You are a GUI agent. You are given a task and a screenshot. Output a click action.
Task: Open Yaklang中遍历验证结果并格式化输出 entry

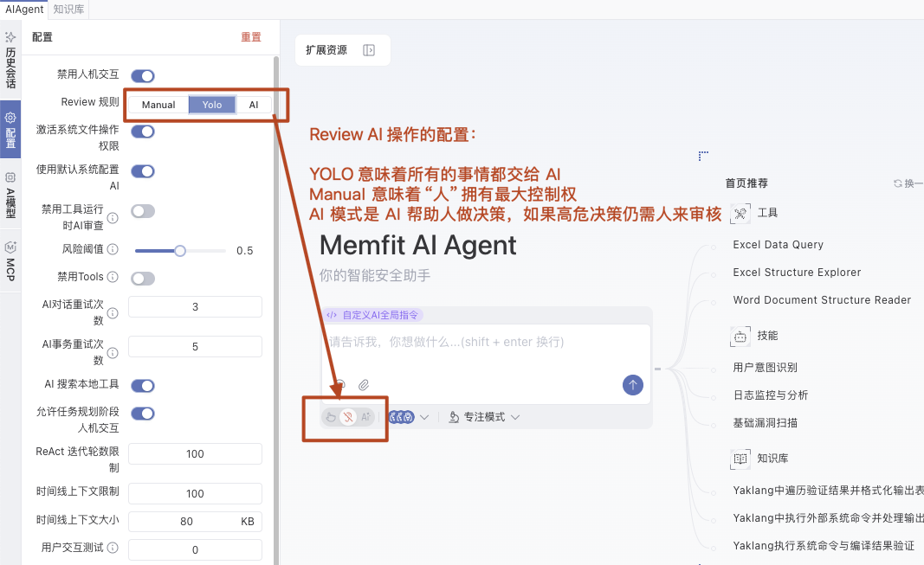pos(828,491)
